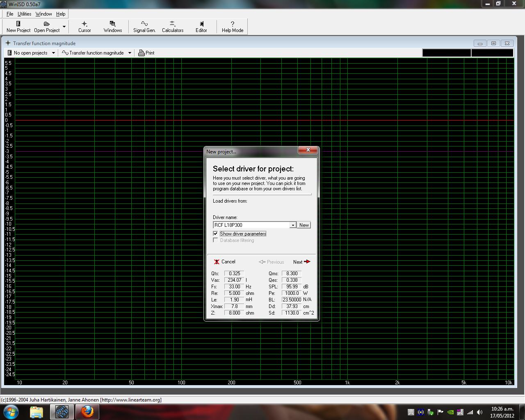Print the graph using Print icon
Screen dimensions: 525x420
(146, 53)
